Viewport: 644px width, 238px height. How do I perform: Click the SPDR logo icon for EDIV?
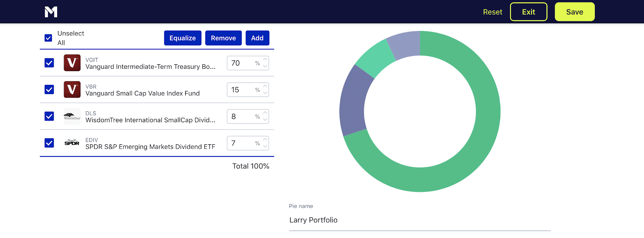(x=72, y=143)
